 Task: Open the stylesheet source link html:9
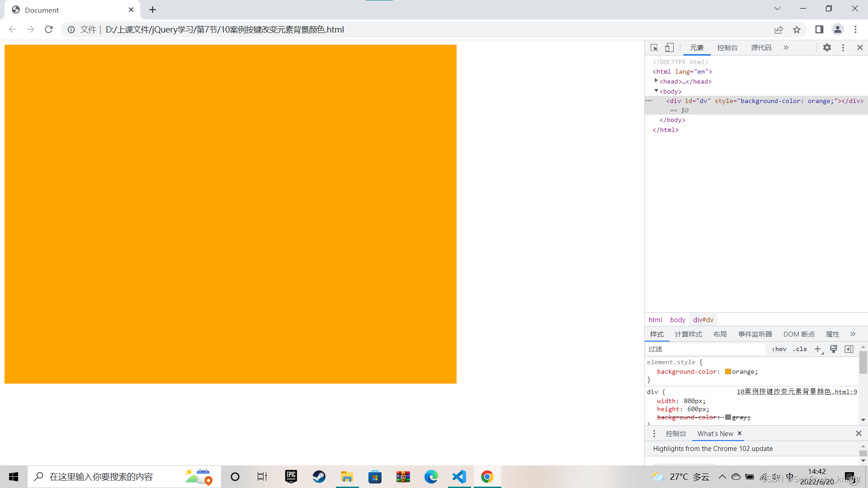(x=797, y=392)
